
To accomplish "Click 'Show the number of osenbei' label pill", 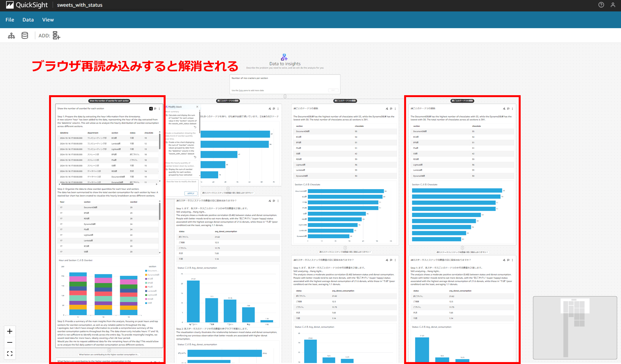I will 109,101.
